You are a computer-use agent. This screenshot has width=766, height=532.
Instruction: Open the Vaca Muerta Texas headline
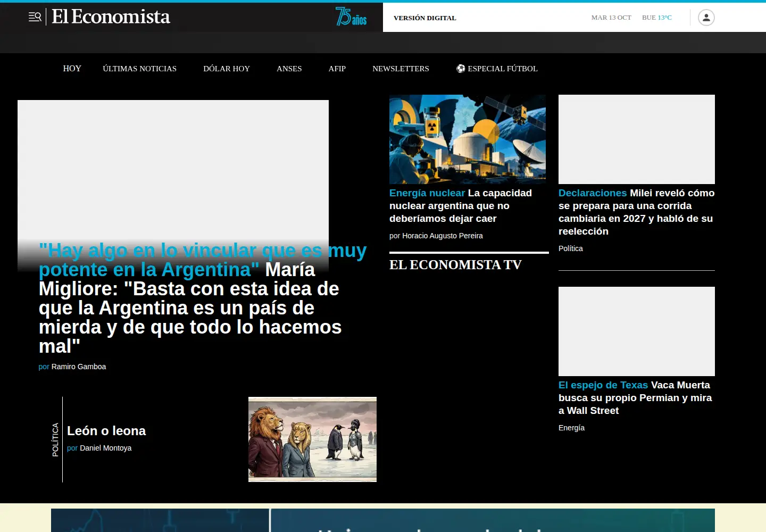click(635, 398)
